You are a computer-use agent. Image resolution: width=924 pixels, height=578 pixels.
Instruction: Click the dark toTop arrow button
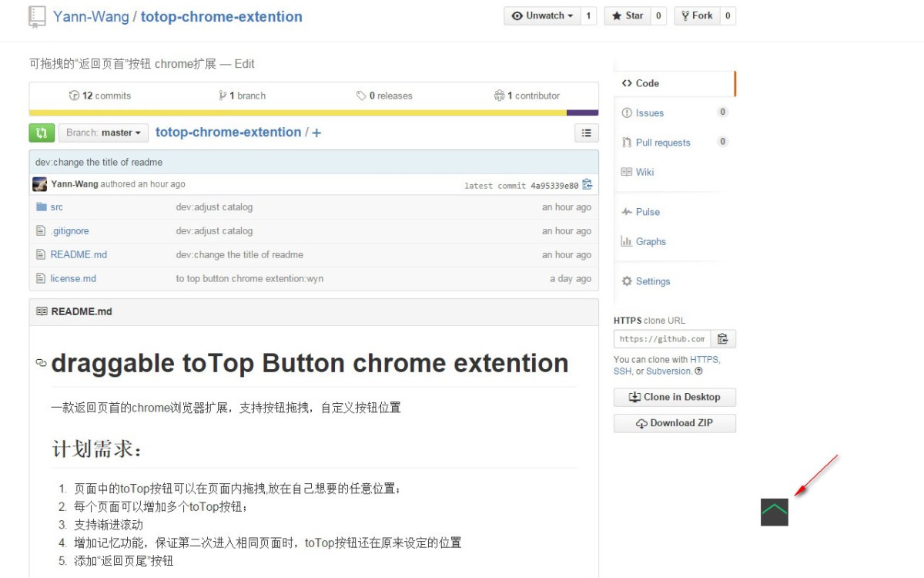tap(774, 512)
